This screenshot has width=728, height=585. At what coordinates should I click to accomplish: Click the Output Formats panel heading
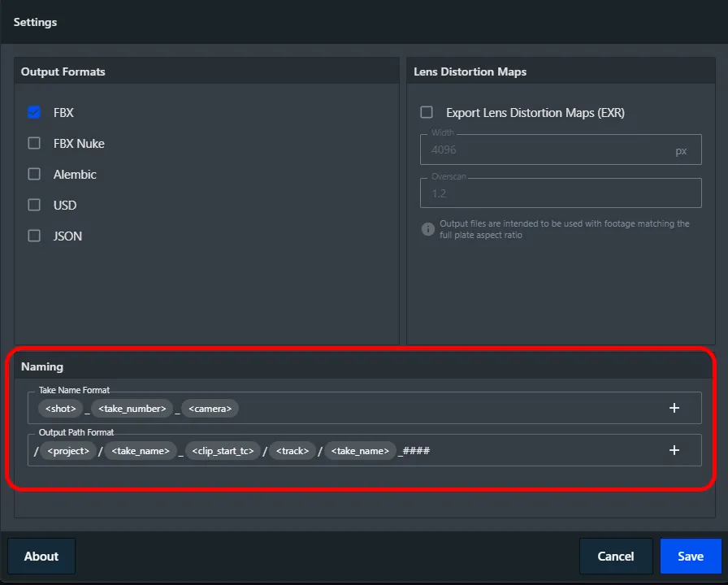click(63, 71)
